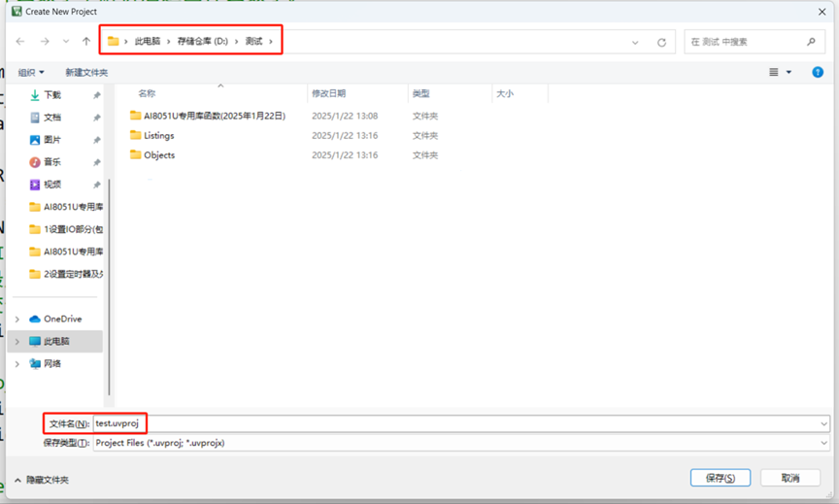
Task: Expand the OneDrive tree node
Action: [17, 319]
